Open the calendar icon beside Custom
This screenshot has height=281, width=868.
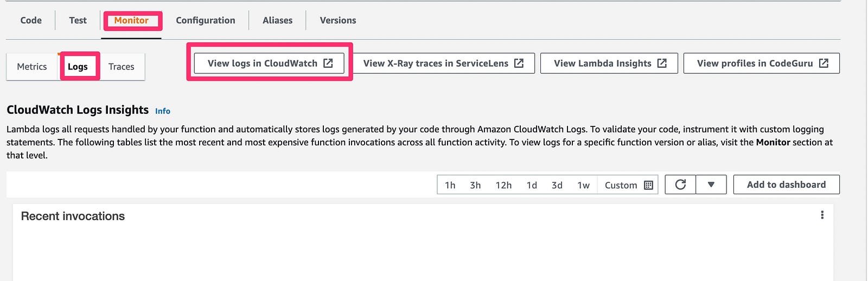[x=648, y=185]
